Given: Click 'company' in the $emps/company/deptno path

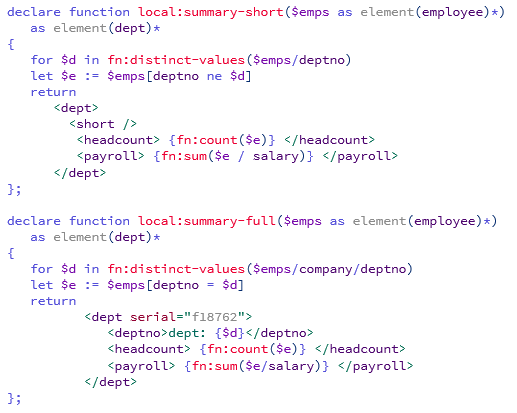Looking at the screenshot, I should (325, 269).
